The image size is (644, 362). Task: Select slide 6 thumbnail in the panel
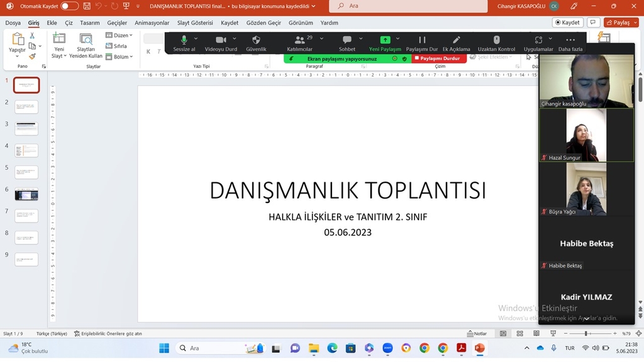(x=26, y=195)
